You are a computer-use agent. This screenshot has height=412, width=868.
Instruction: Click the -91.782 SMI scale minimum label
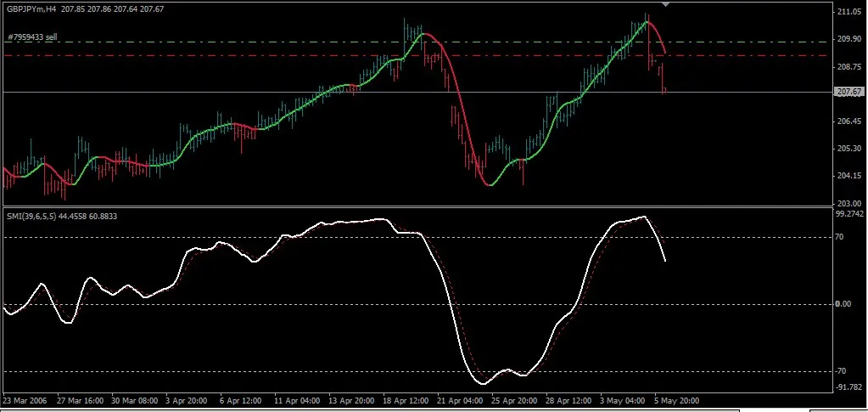849,387
